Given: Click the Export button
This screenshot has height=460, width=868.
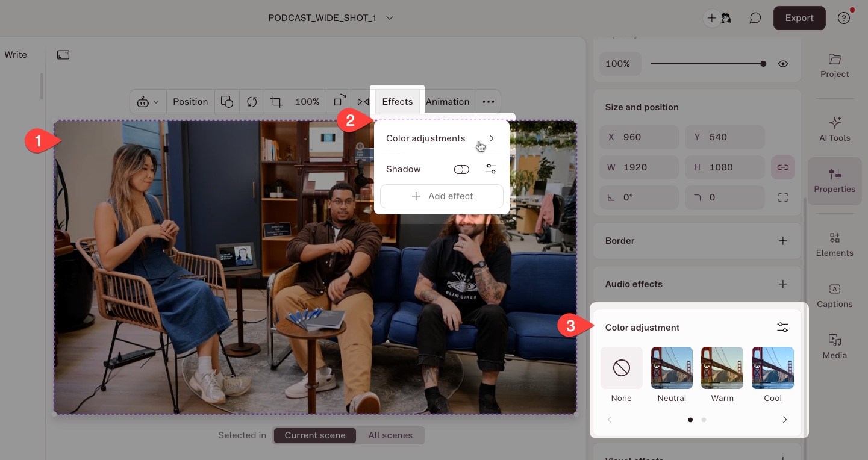Looking at the screenshot, I should [799, 18].
